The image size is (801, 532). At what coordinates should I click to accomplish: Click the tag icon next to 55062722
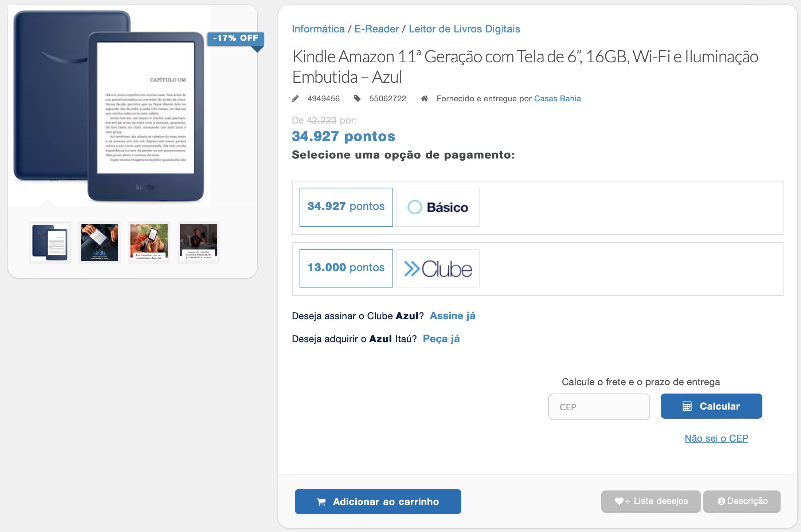(357, 98)
